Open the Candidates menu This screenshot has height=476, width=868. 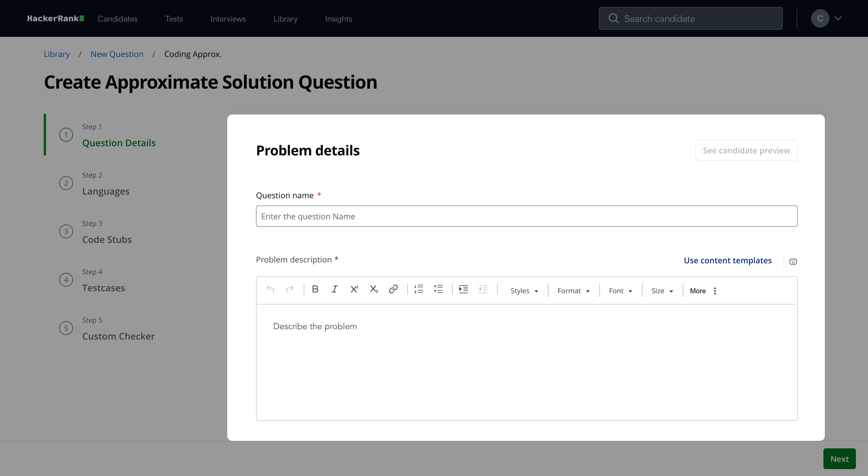click(118, 19)
